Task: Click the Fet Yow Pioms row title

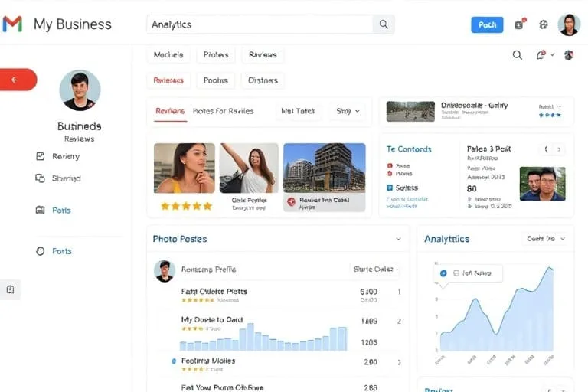Action: pos(222,387)
